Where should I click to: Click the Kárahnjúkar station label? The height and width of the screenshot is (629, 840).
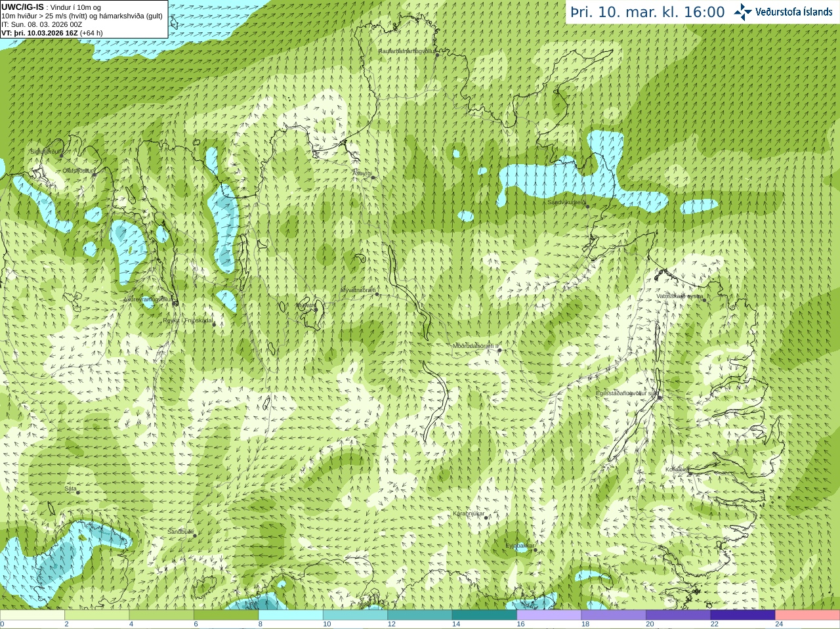tap(469, 513)
